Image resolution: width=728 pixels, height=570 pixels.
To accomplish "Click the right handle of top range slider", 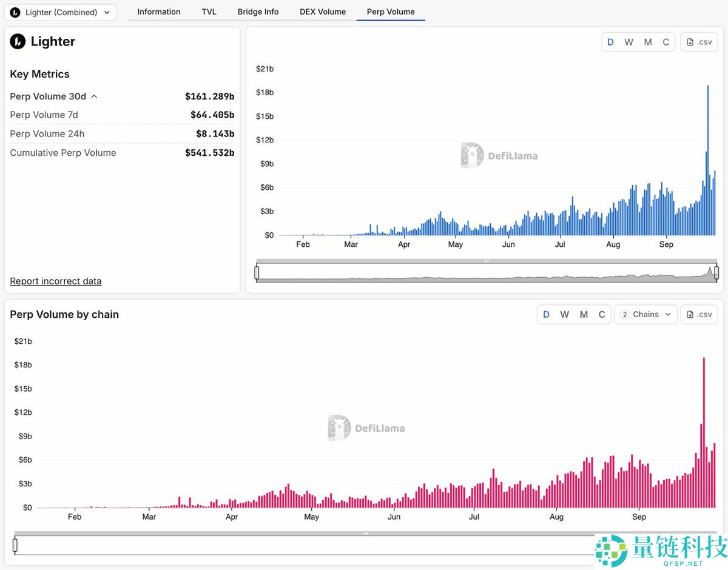I will click(716, 272).
